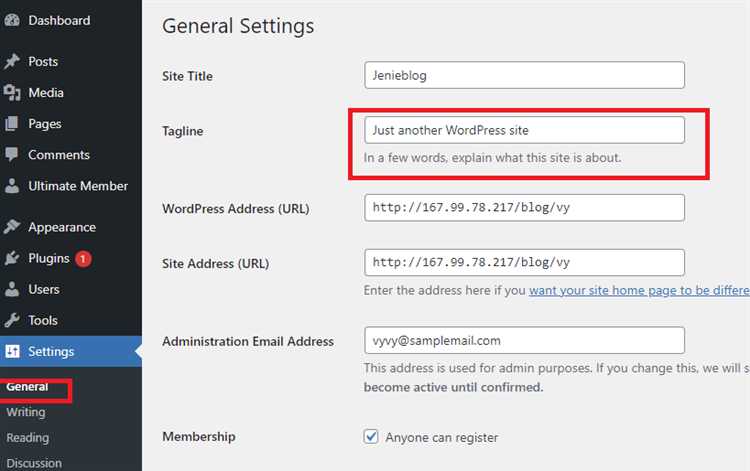Toggle the Anyone can register checkbox
The height and width of the screenshot is (471, 750).
tap(371, 437)
